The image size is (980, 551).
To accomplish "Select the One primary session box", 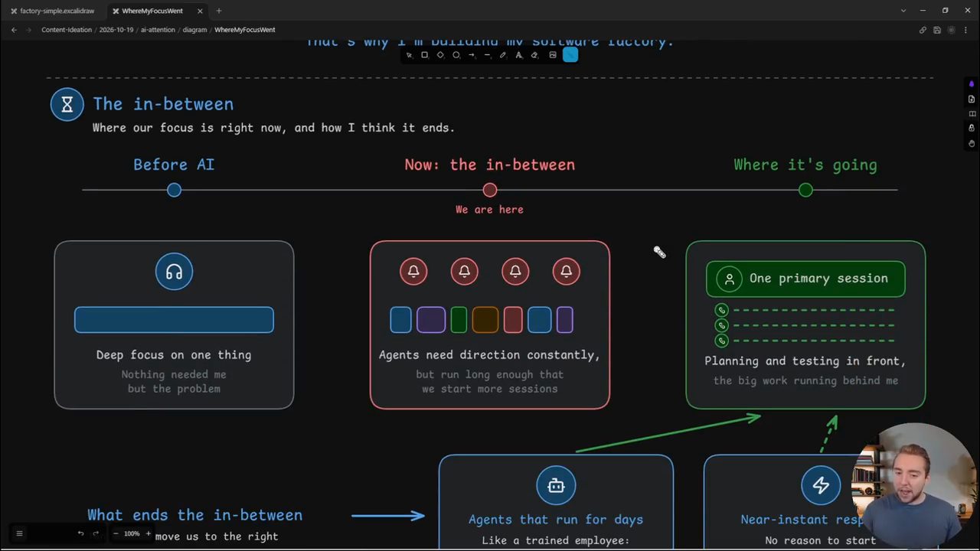I will tap(805, 279).
